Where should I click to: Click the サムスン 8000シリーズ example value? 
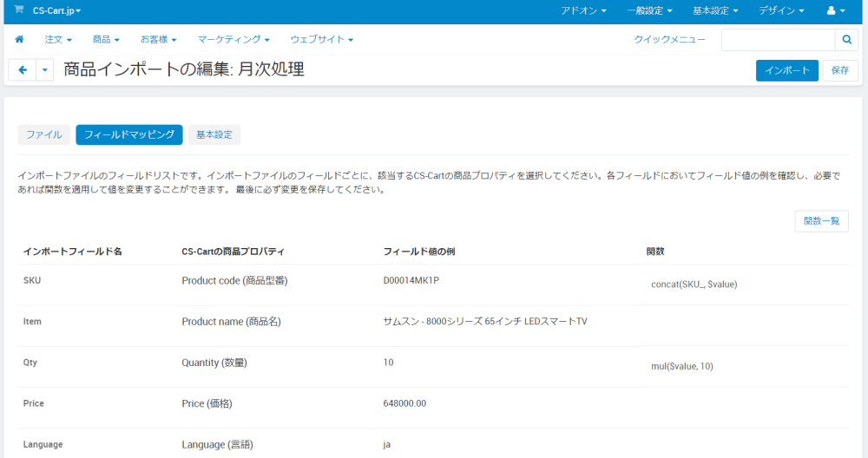pos(485,321)
